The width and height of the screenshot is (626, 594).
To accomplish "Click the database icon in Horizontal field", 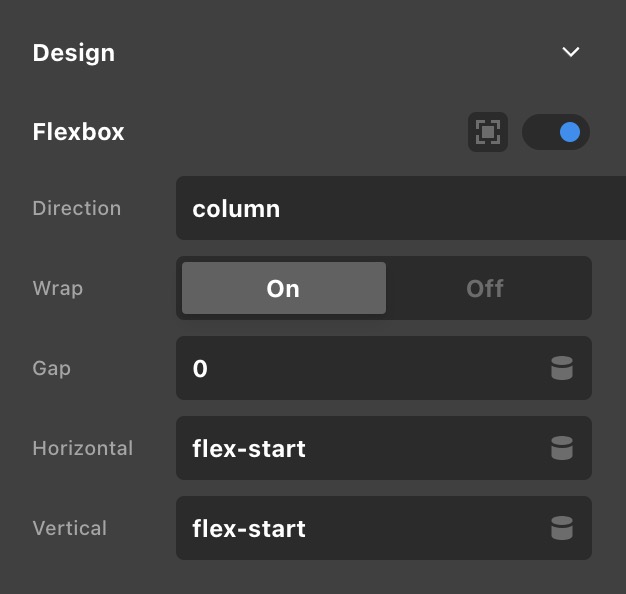I will [x=562, y=448].
